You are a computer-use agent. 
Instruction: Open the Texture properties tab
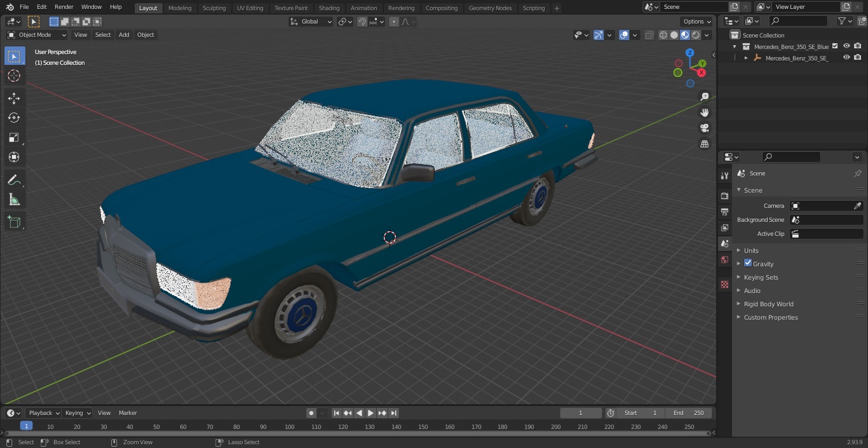click(x=724, y=284)
